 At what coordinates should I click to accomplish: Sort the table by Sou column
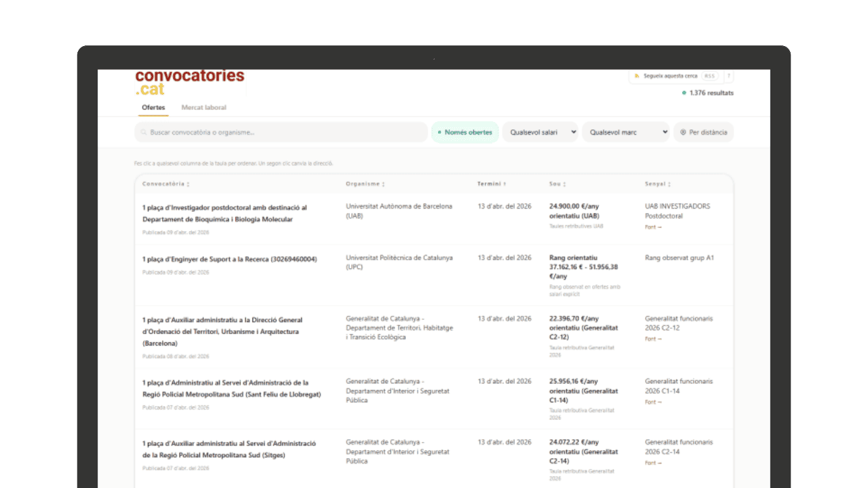(557, 184)
